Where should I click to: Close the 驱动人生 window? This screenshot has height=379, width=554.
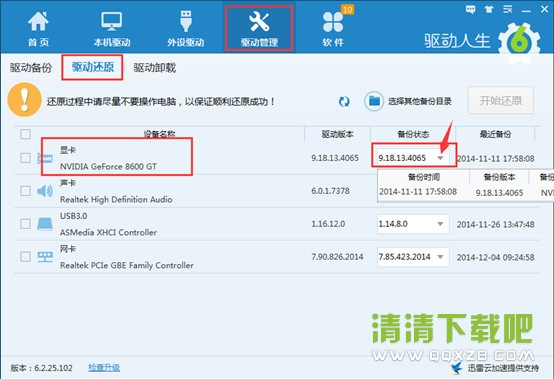click(x=544, y=9)
